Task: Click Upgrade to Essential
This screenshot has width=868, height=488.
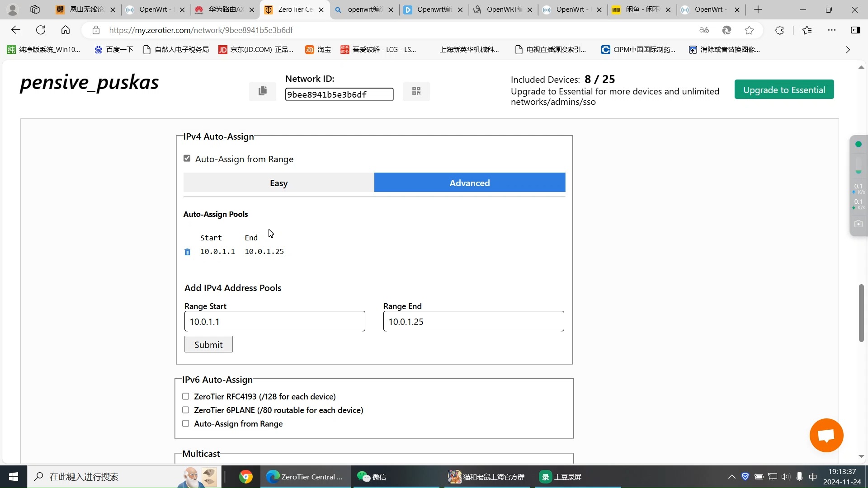Action: 784,89
